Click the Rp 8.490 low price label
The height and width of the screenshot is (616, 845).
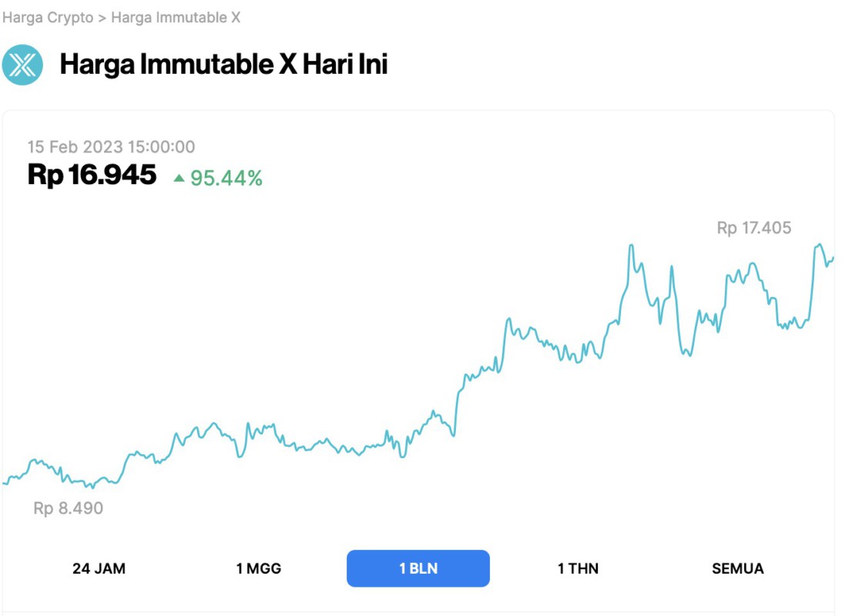[67, 507]
